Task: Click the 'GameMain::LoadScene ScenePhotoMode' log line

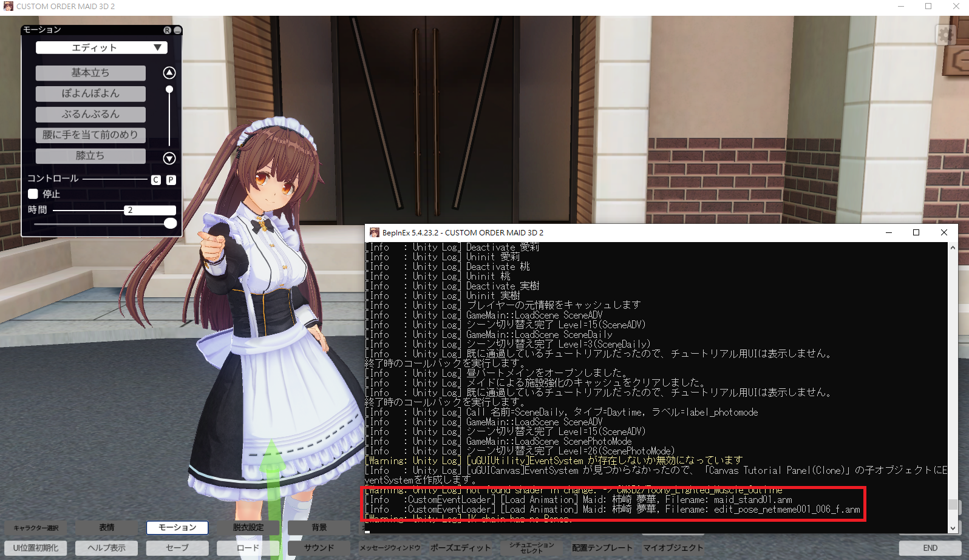Action: point(498,442)
